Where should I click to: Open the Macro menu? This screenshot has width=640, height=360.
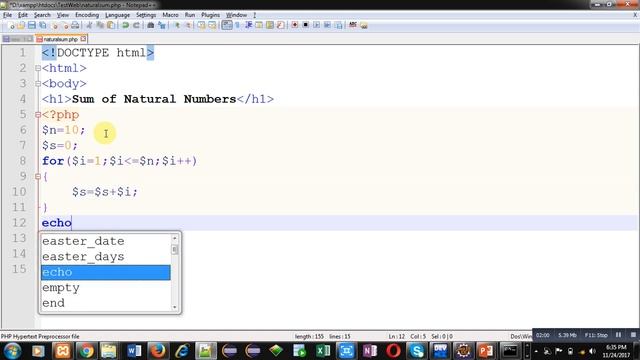[x=170, y=15]
